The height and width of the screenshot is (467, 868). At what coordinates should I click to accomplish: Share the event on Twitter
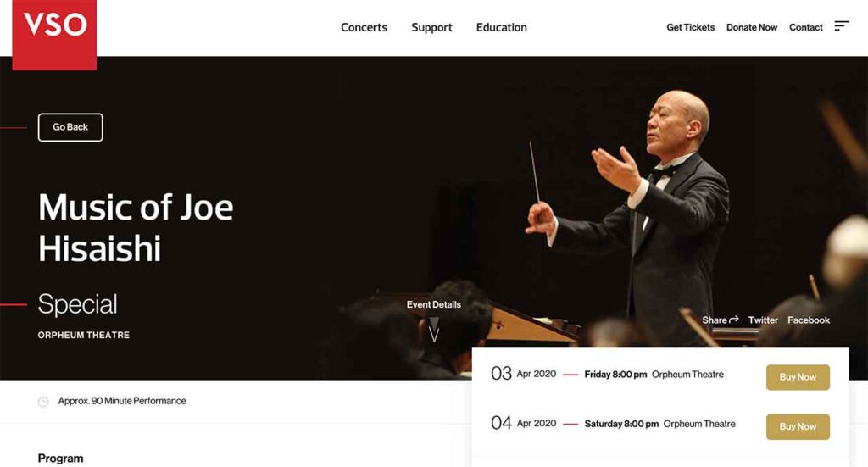763,320
